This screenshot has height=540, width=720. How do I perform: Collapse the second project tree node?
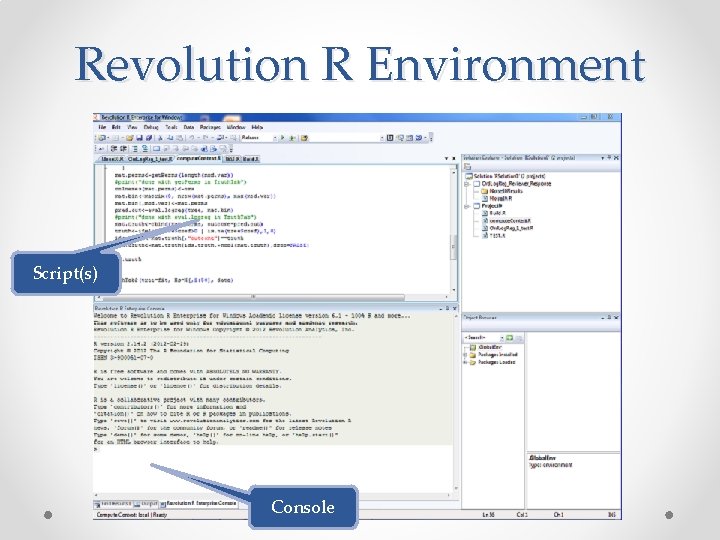coord(467,206)
